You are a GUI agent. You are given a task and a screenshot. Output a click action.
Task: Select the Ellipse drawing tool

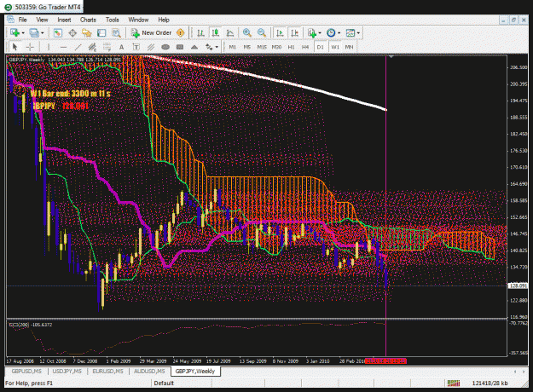[165, 47]
